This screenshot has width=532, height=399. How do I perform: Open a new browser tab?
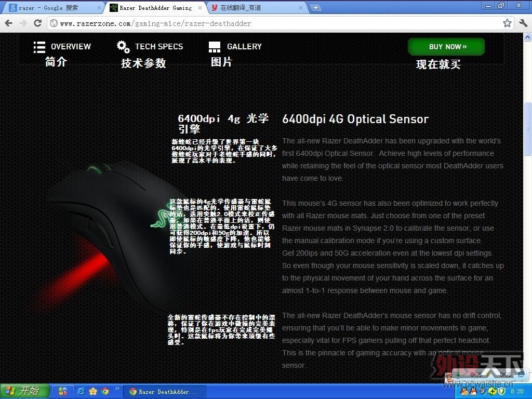point(315,7)
